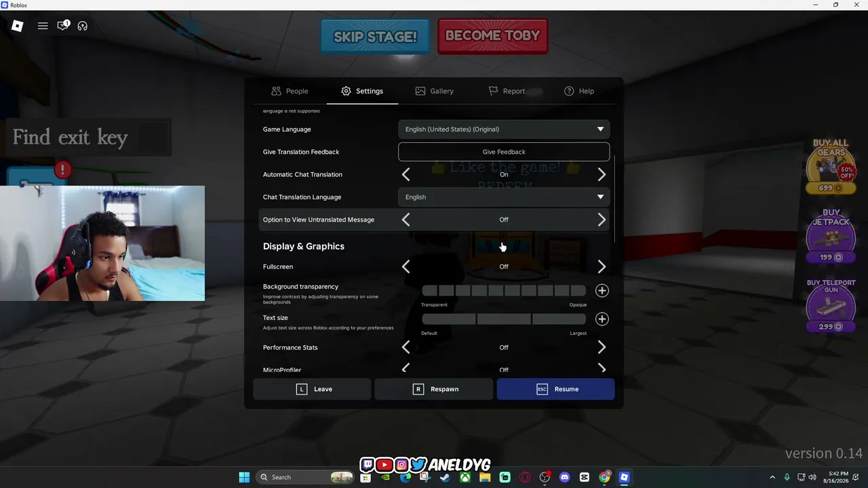Screen dimensions: 868x488
Task: Increase text size with the plus button
Action: pyautogui.click(x=601, y=319)
